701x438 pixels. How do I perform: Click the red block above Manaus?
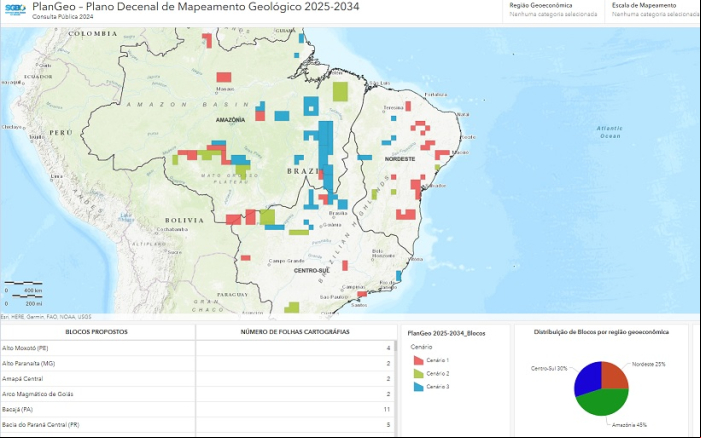224,77
